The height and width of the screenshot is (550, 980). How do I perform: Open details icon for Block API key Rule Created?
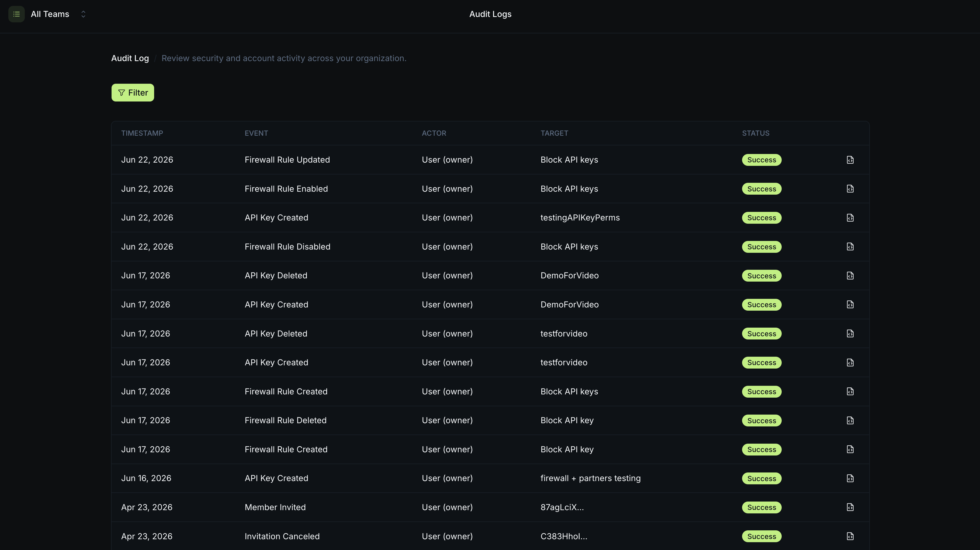pyautogui.click(x=850, y=449)
